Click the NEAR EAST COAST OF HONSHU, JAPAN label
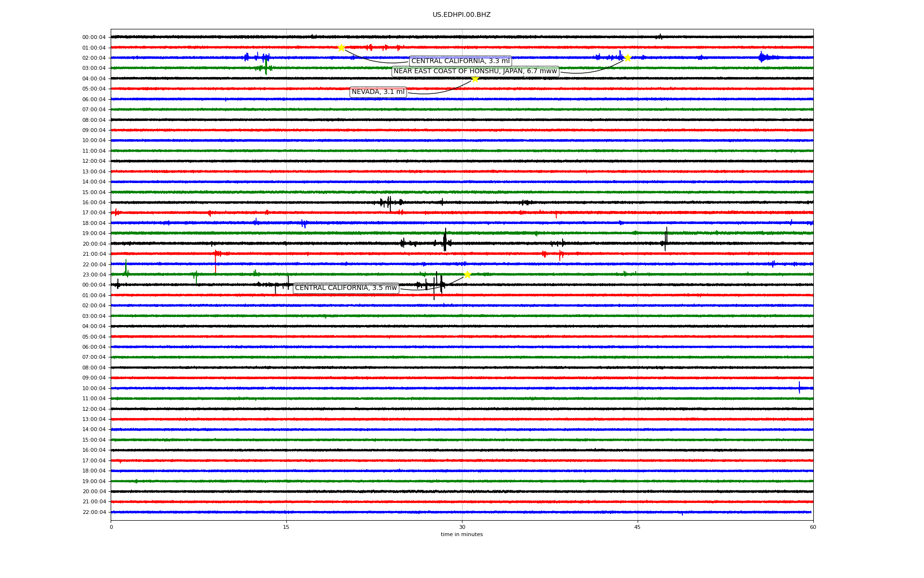 tap(475, 71)
